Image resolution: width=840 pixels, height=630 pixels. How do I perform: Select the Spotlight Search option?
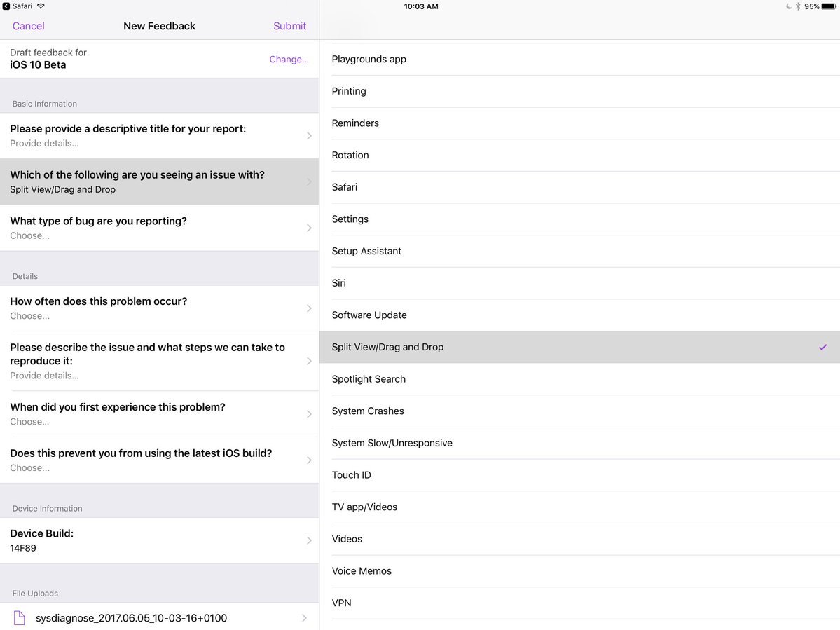click(x=369, y=379)
